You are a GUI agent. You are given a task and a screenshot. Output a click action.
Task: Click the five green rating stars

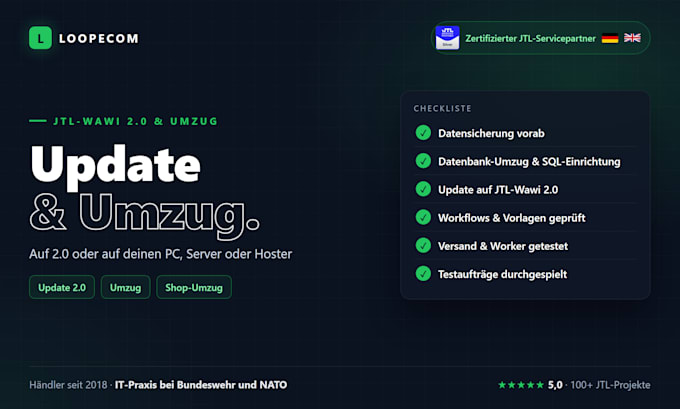521,385
